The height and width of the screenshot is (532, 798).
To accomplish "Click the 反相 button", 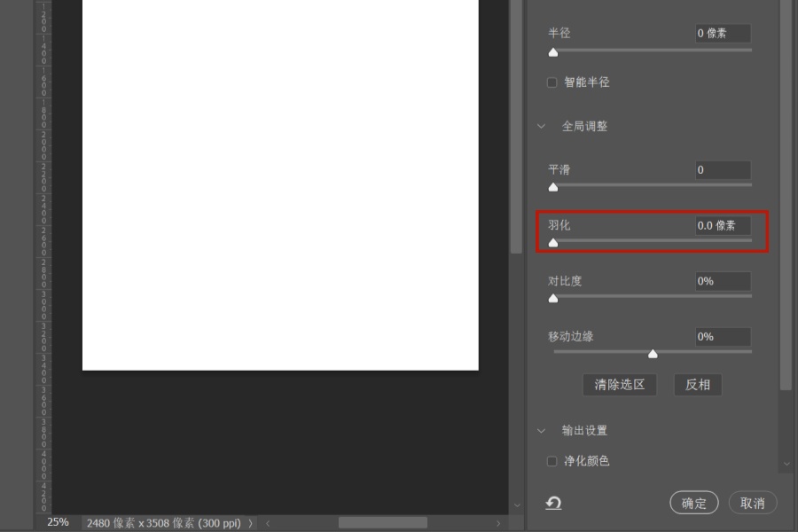I will pyautogui.click(x=697, y=384).
